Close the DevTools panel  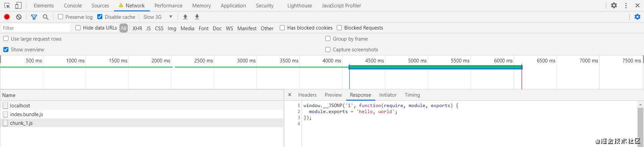point(637,5)
